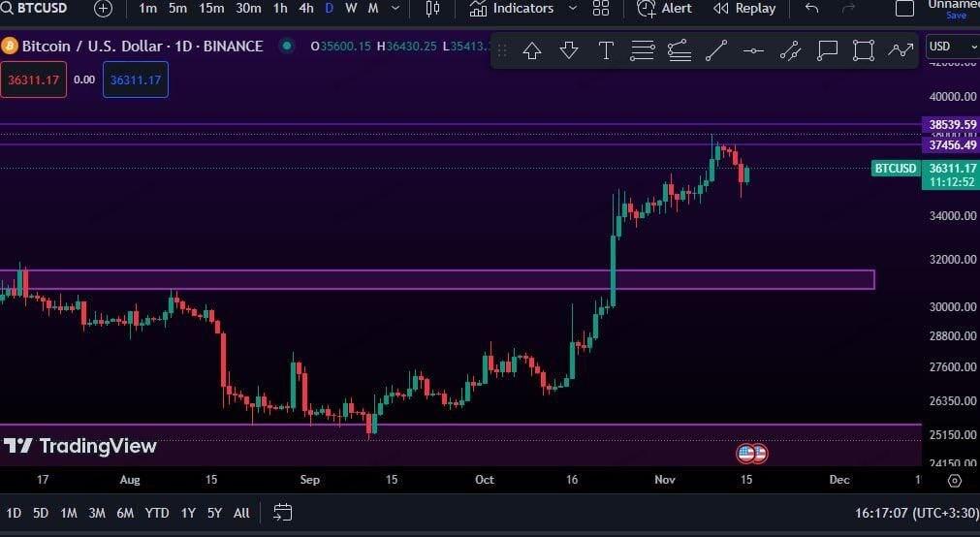Open indicator templates grid icon
This screenshot has height=537, width=980.
click(x=601, y=8)
